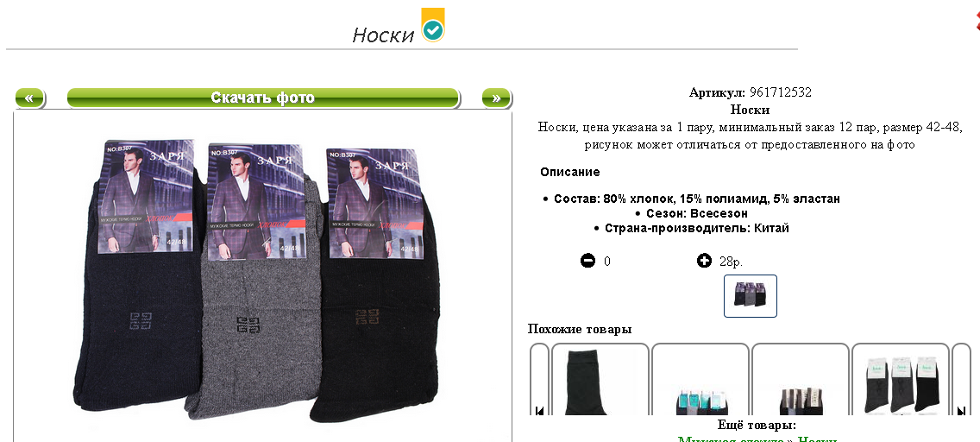Move similar products carousel to the right
980x442 pixels.
pyautogui.click(x=961, y=411)
